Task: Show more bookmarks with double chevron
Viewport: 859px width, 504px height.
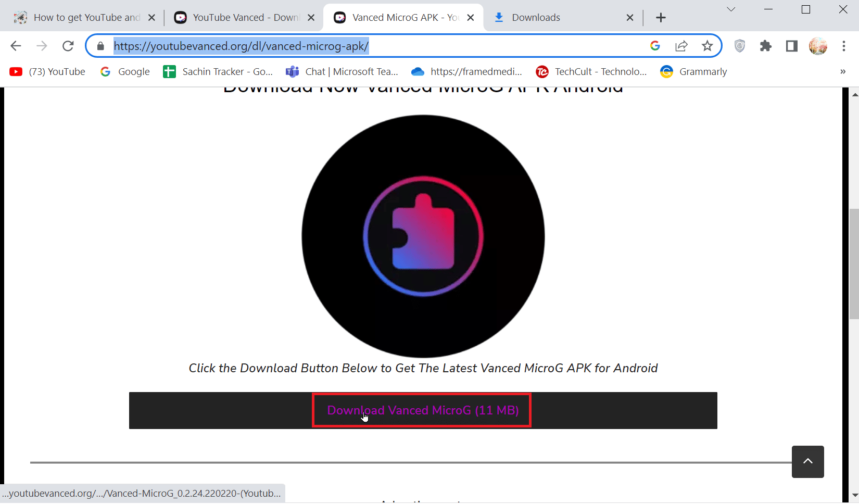Action: [x=843, y=72]
